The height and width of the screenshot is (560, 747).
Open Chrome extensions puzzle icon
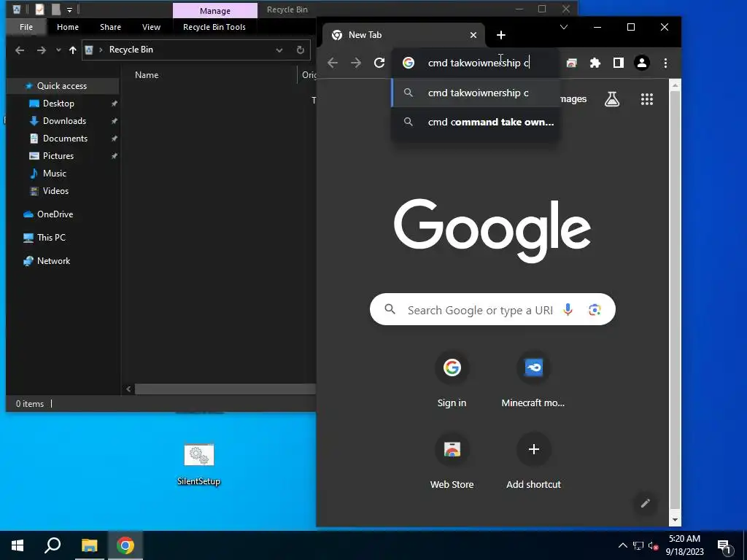click(x=595, y=63)
